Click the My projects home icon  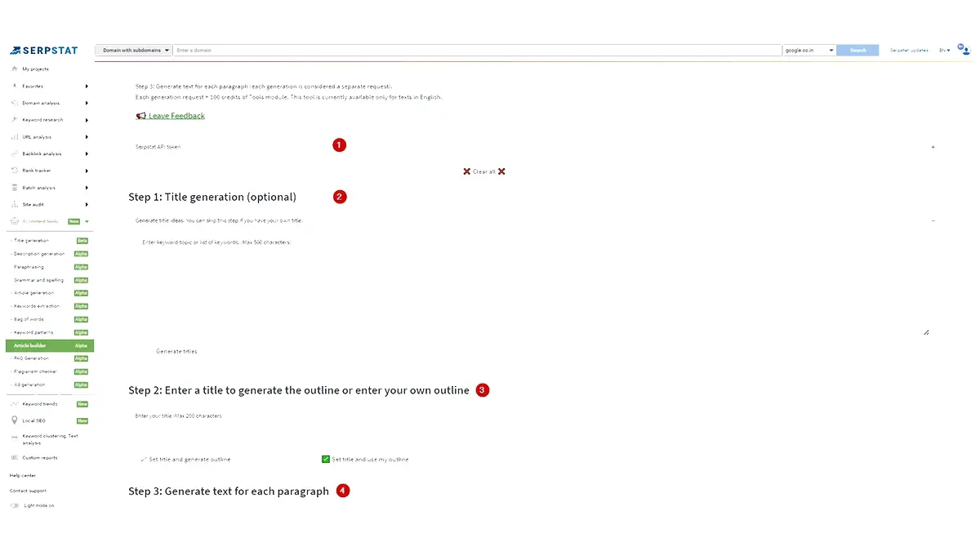(15, 69)
